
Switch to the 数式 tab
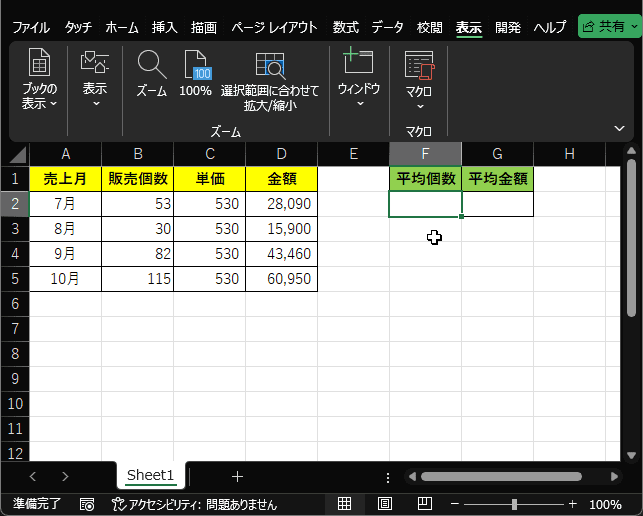pos(346,27)
